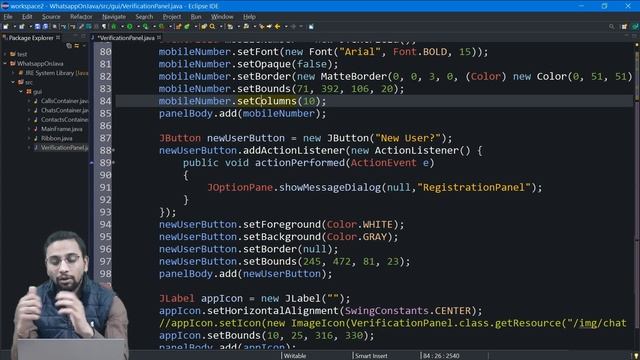Open the Window menu
This screenshot has width=640, height=360.
[222, 17]
